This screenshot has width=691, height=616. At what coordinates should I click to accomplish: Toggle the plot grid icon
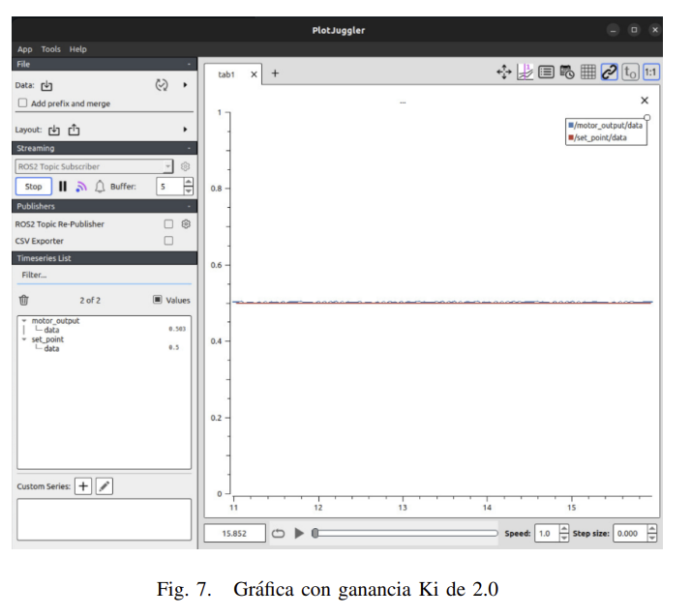(x=587, y=72)
